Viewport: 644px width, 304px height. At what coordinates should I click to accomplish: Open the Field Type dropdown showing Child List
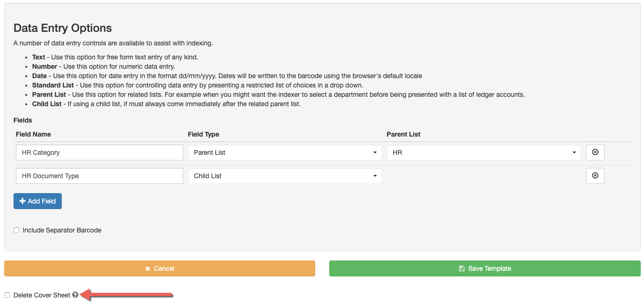tap(285, 176)
